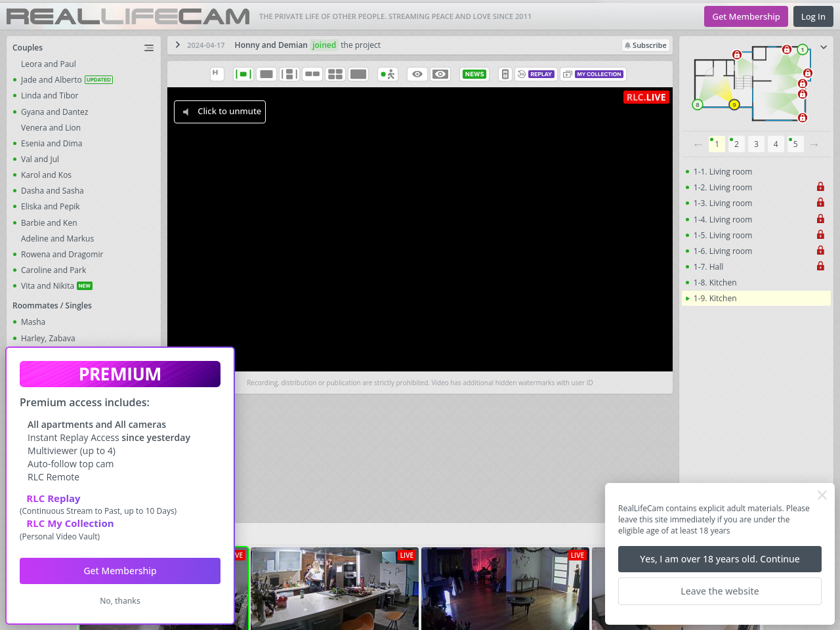The image size is (840, 630).
Task: Collapse the floor plan panel using chevron
Action: (x=824, y=47)
